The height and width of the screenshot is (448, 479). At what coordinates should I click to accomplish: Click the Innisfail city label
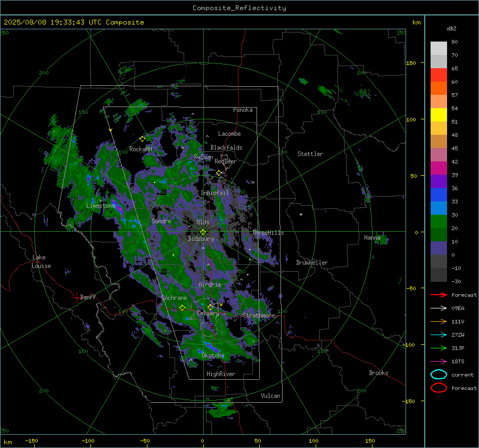(x=214, y=193)
